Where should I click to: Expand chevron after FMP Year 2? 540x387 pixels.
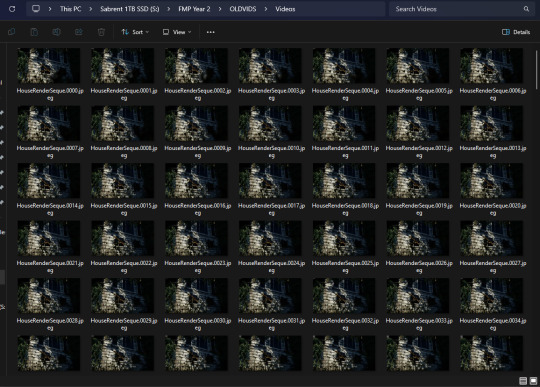[220, 9]
